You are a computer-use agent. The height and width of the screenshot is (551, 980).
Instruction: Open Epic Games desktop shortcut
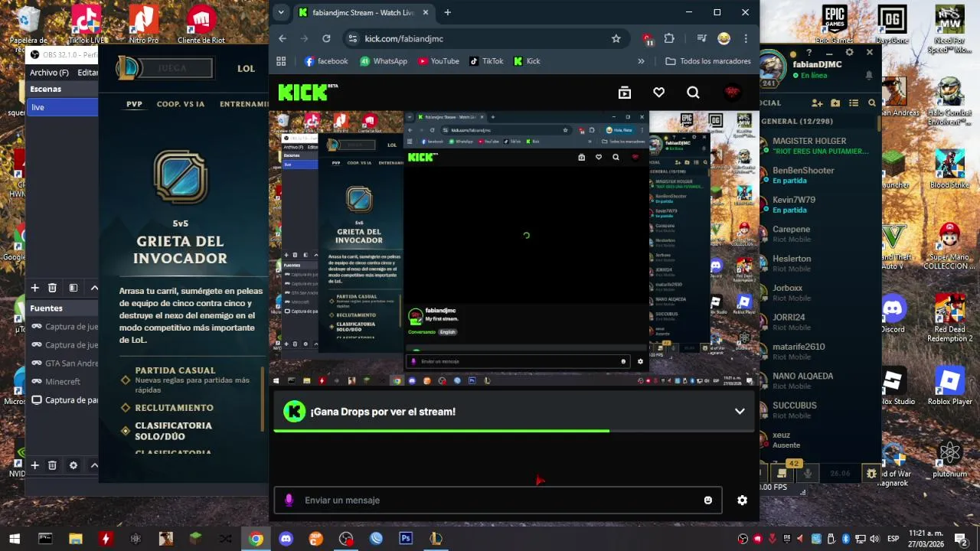(835, 24)
